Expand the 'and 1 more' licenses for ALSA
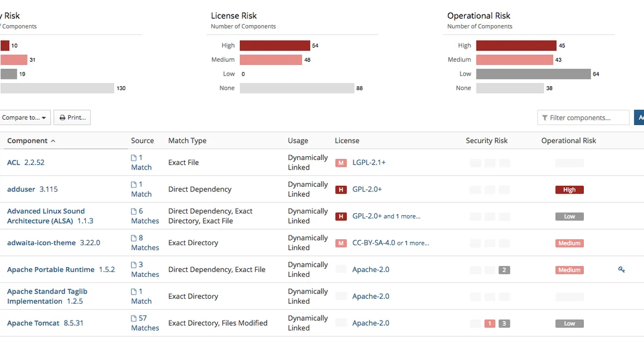Screen dimensions: 644x337 point(402,216)
